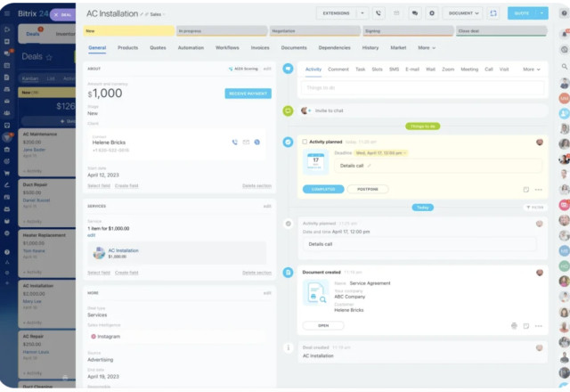The height and width of the screenshot is (392, 570).
Task: Click the Receive Payment button
Action: pos(248,93)
